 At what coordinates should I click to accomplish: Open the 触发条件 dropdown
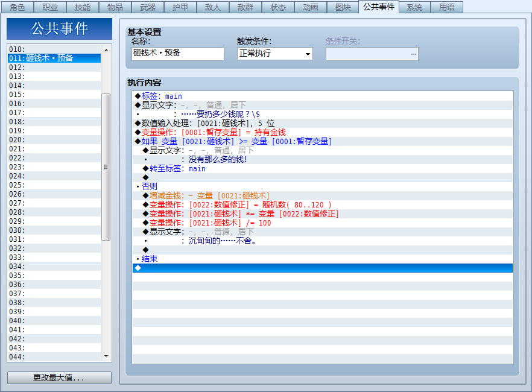[275, 54]
